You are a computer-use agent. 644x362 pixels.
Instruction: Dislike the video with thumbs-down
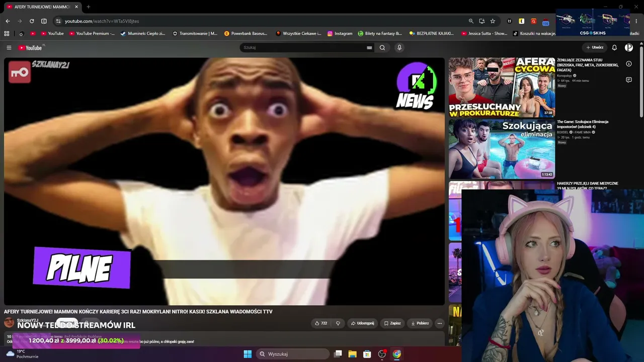tap(338, 323)
